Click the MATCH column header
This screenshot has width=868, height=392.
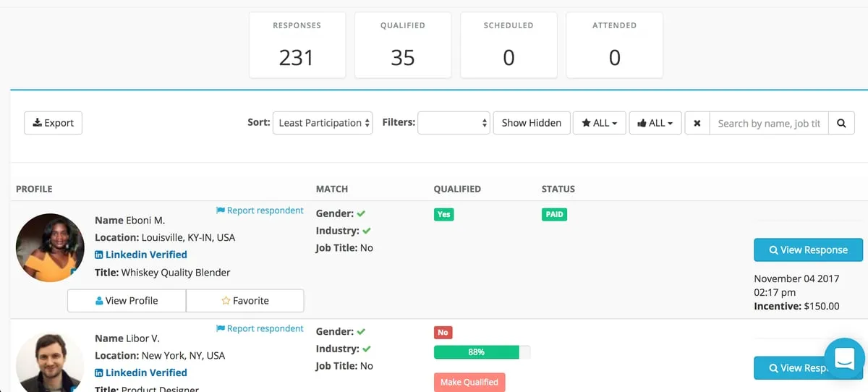tap(332, 189)
